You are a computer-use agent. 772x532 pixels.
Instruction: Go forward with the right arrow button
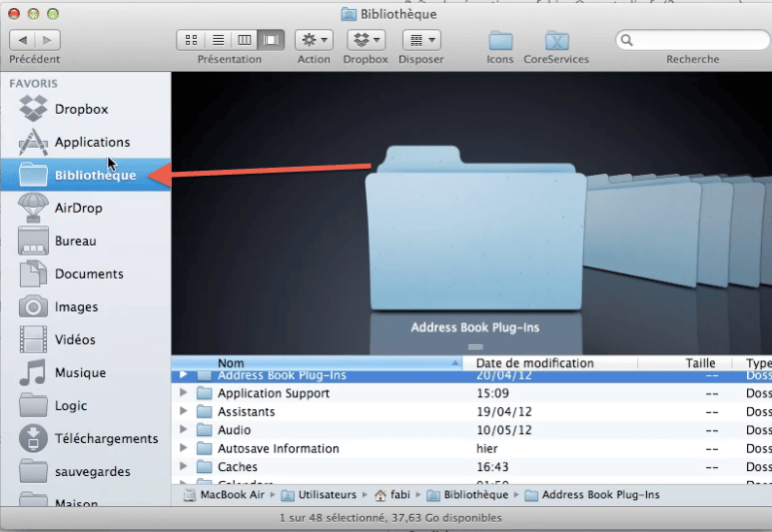48,40
